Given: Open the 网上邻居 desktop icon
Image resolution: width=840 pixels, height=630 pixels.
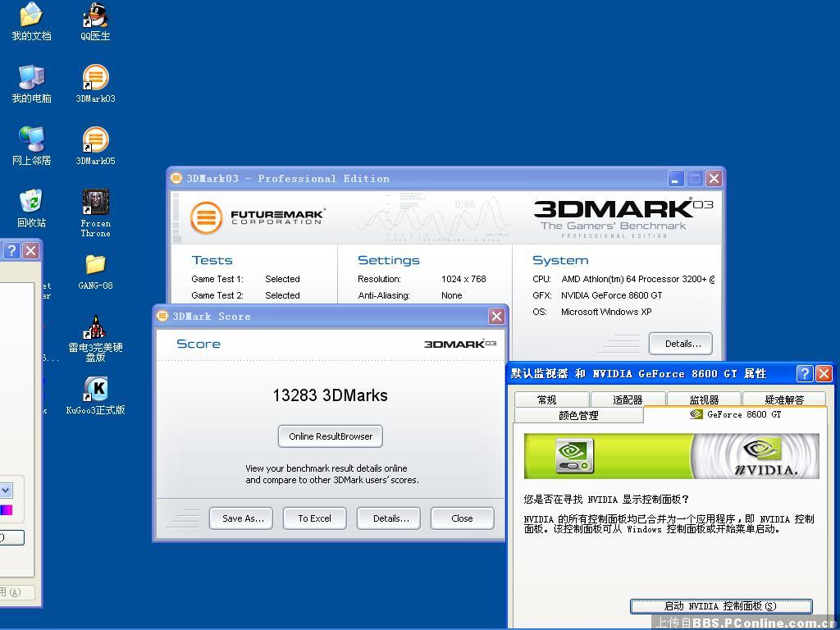Looking at the screenshot, I should point(31,146).
